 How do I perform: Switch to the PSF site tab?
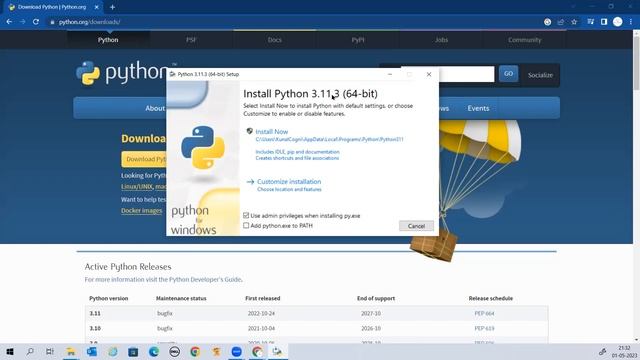(191, 40)
